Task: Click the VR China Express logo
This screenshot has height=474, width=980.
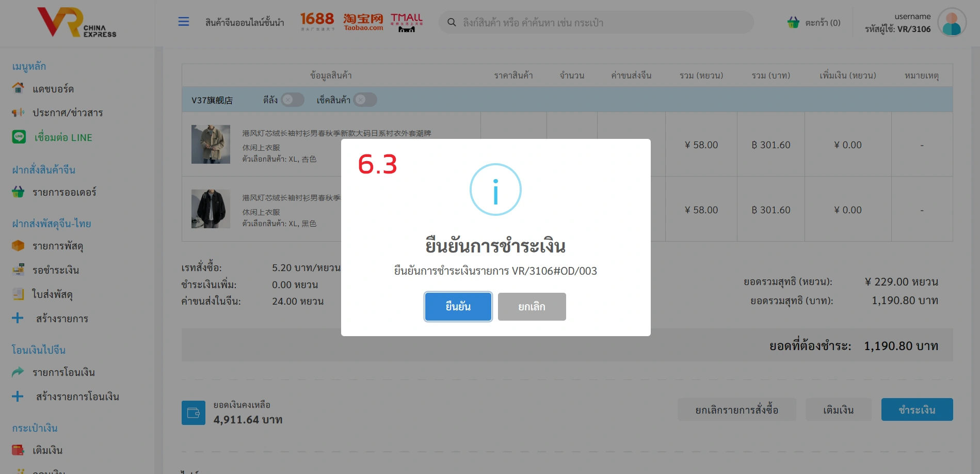Action: pos(77,23)
